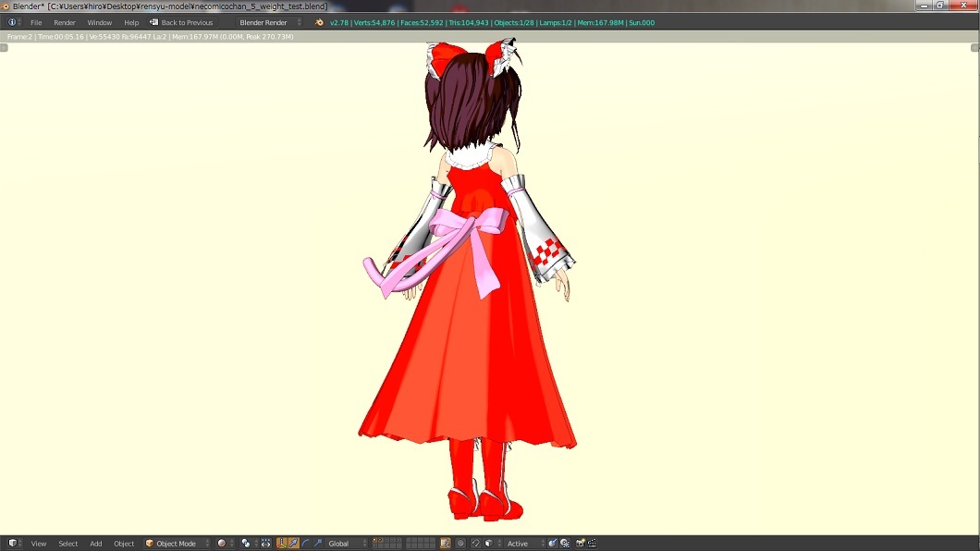Open the 3D View editor type menu

click(x=14, y=544)
